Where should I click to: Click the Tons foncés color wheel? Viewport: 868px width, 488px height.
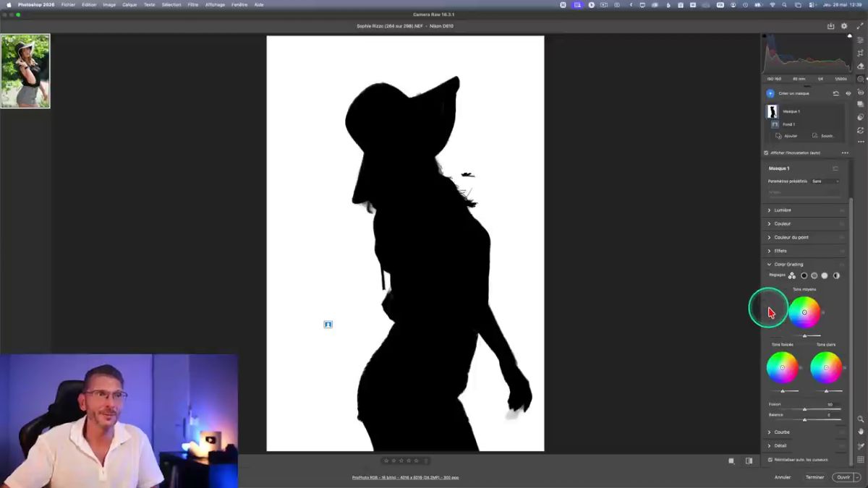click(x=782, y=367)
